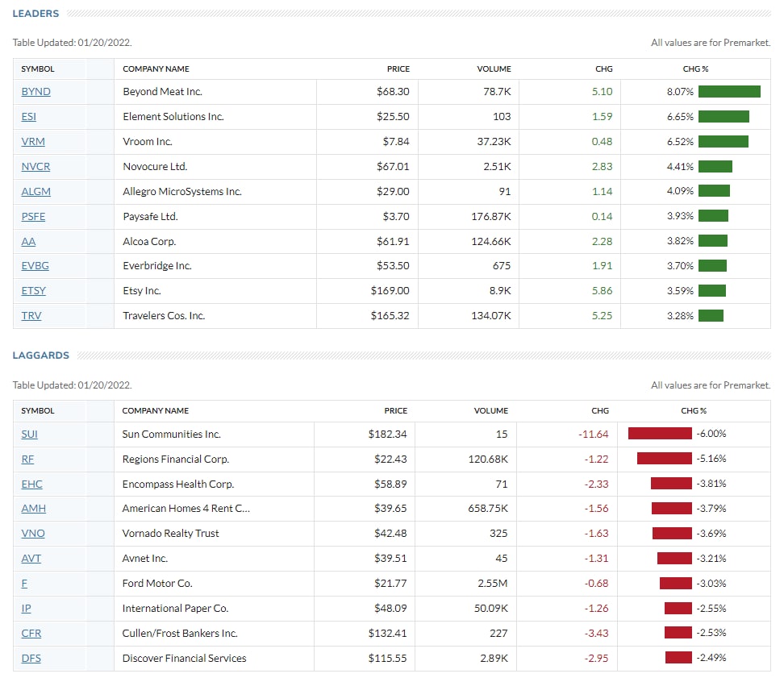Viewport: 784px width, 682px height.
Task: Click the red -6.00% bar for SUI
Action: 660,433
